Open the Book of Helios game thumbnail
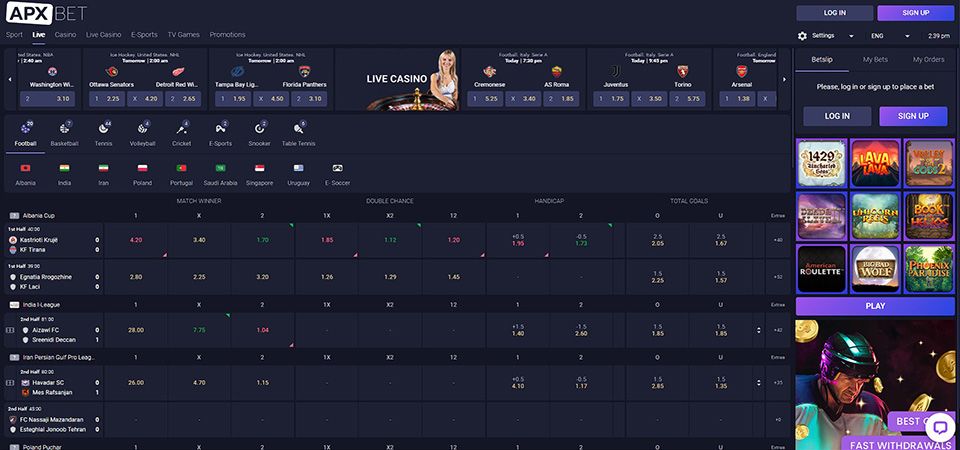Screen dimensions: 960x450 (929, 216)
